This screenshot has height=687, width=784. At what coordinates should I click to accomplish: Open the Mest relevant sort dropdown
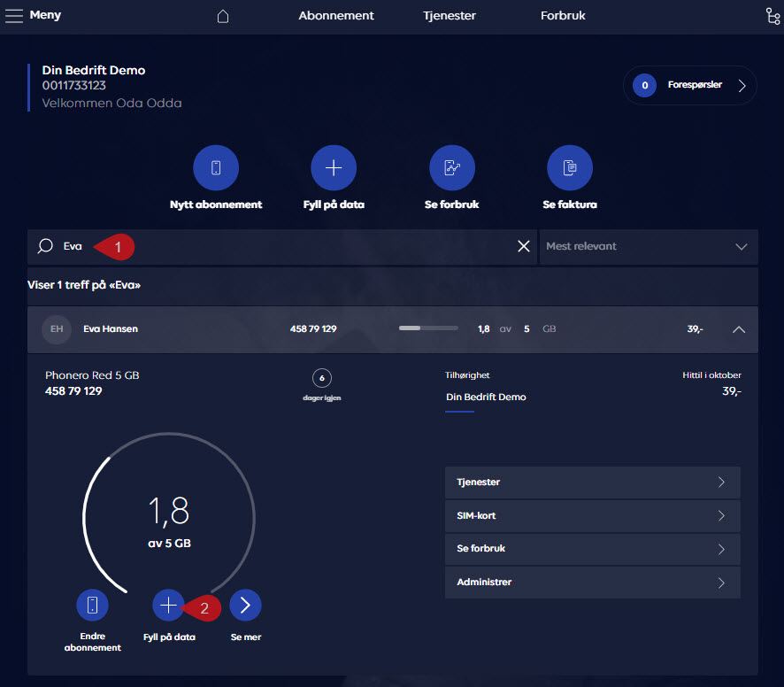click(x=649, y=246)
